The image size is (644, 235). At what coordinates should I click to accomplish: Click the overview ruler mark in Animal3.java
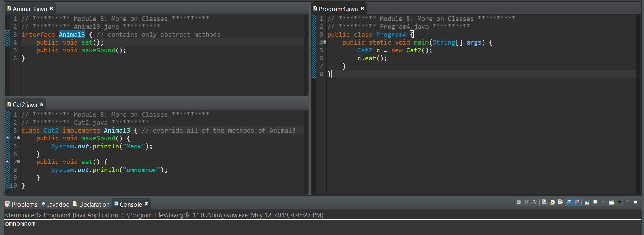306,34
